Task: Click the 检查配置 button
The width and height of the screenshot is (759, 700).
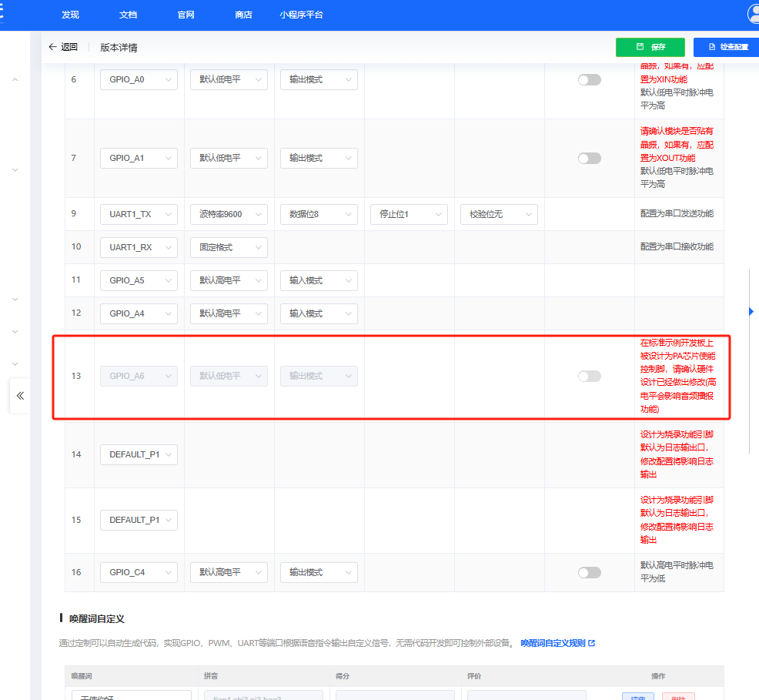Action: pos(727,47)
